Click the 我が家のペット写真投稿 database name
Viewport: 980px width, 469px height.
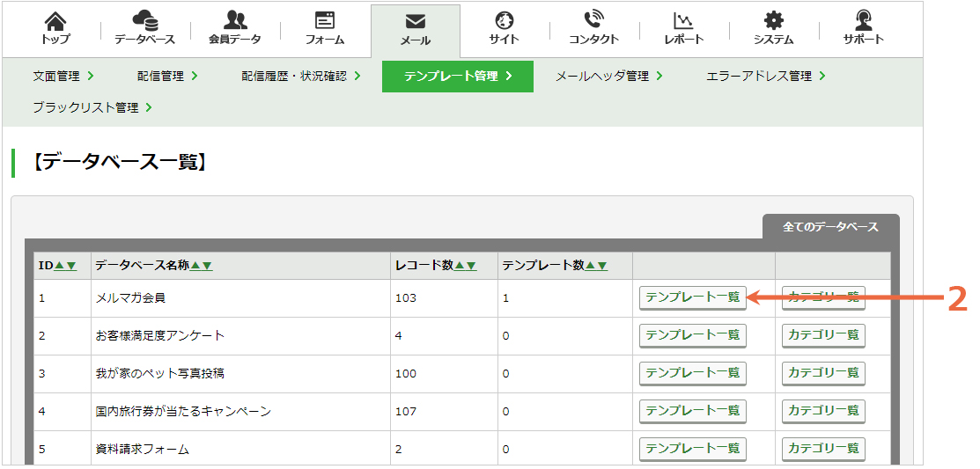[x=160, y=374]
